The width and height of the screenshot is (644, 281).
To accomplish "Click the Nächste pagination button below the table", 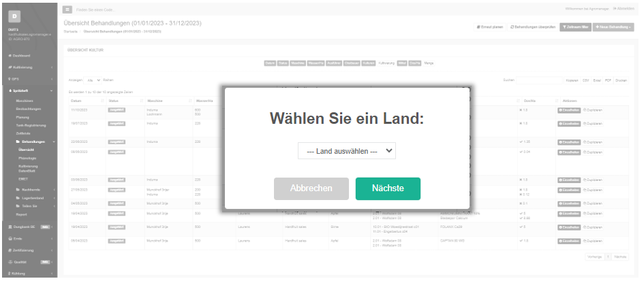I will pyautogui.click(x=620, y=257).
